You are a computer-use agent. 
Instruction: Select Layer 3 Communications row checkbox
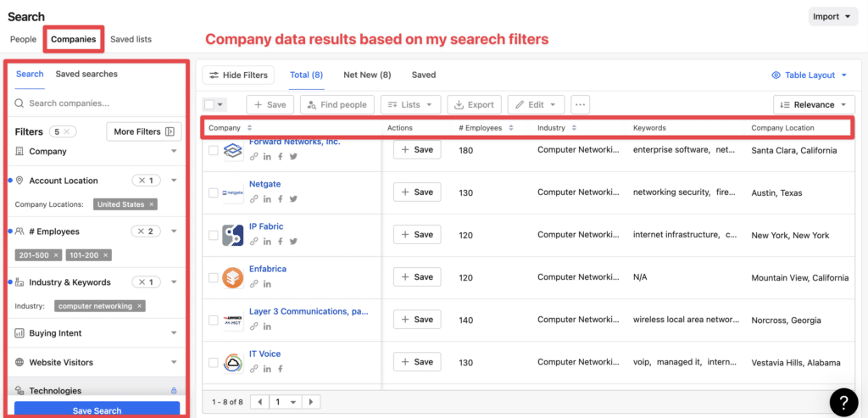point(213,320)
